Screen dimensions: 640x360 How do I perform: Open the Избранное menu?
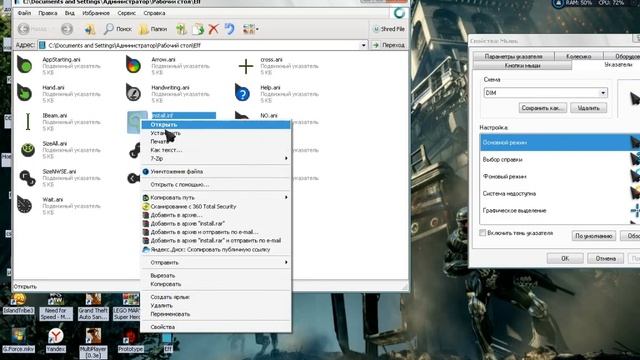tap(96, 13)
